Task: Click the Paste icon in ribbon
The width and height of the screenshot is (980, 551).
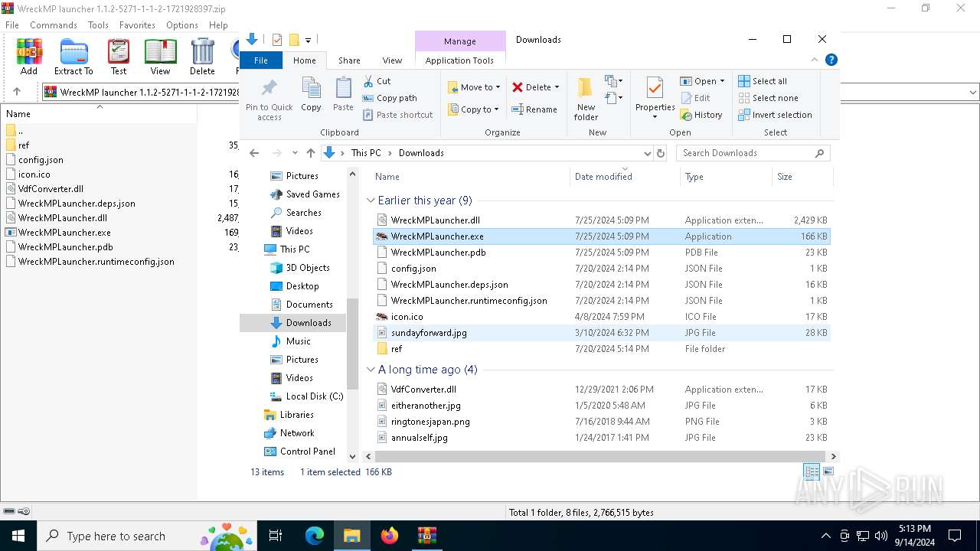Action: [x=343, y=95]
